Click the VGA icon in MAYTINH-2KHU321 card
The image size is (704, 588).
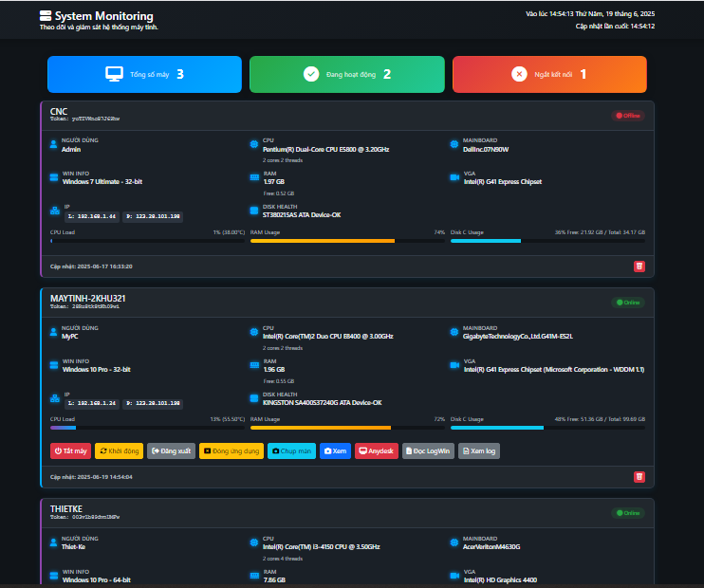[454, 365]
